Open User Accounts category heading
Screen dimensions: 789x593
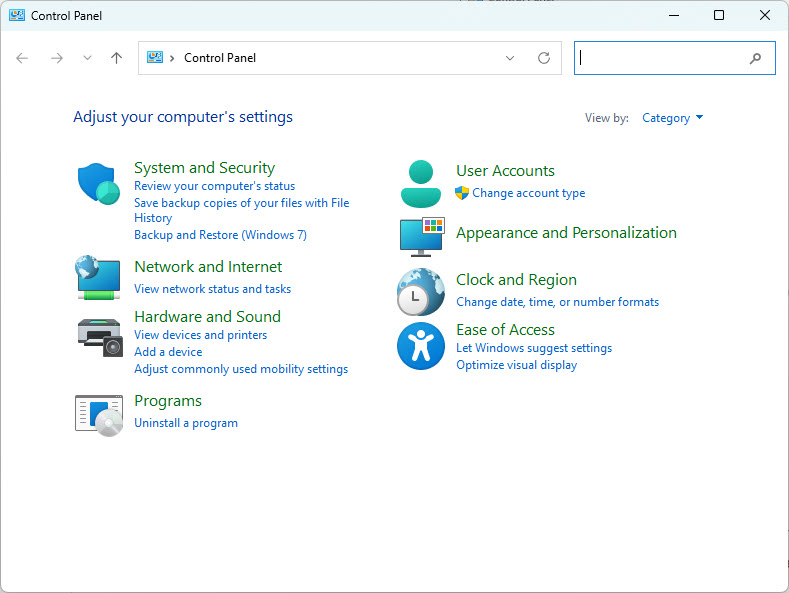tap(505, 171)
